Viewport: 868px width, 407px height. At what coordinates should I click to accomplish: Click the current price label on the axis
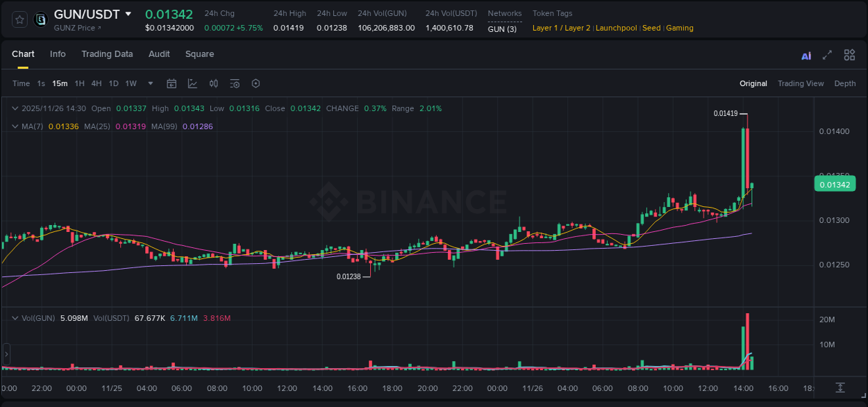835,183
